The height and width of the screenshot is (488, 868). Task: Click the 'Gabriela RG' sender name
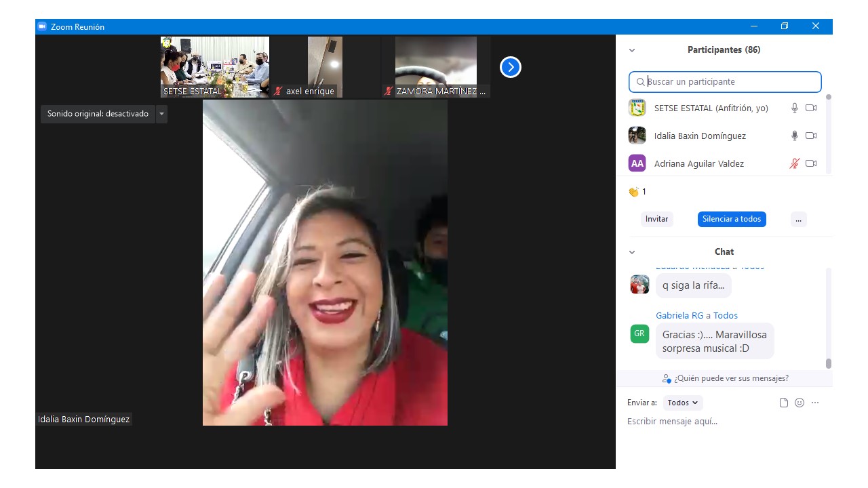coord(679,316)
